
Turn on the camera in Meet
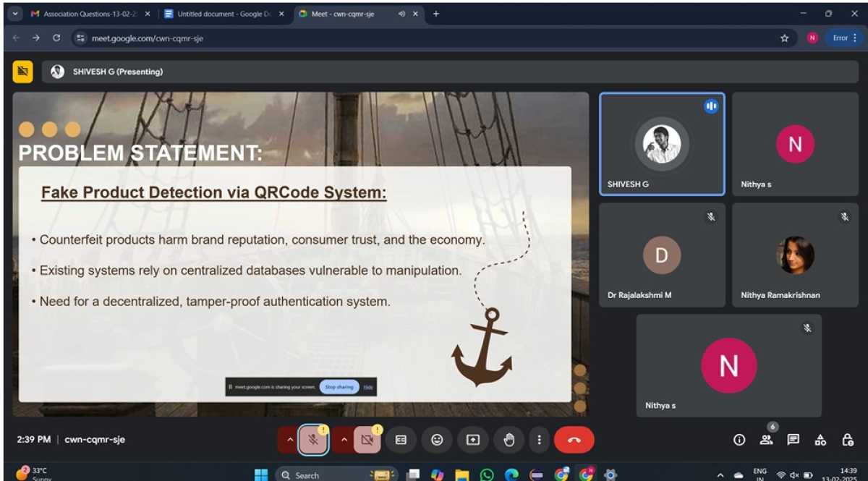[367, 440]
